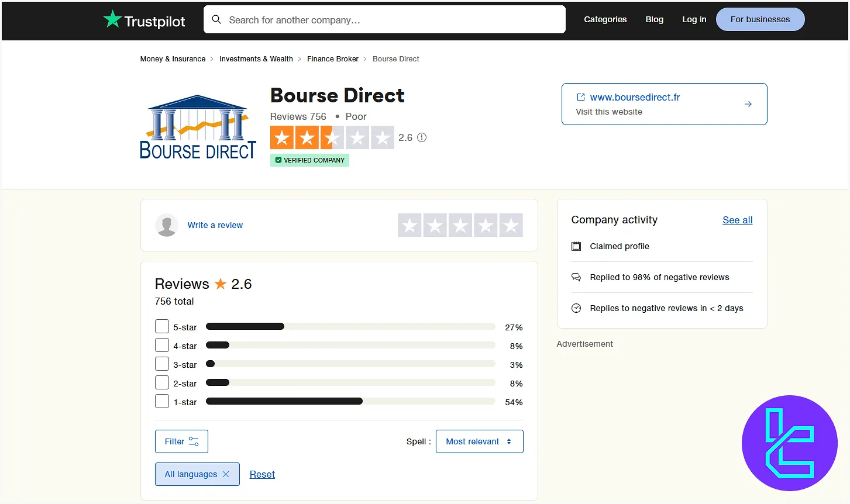The image size is (850, 504).
Task: Check the 3-star filter checkbox
Action: pyautogui.click(x=162, y=364)
